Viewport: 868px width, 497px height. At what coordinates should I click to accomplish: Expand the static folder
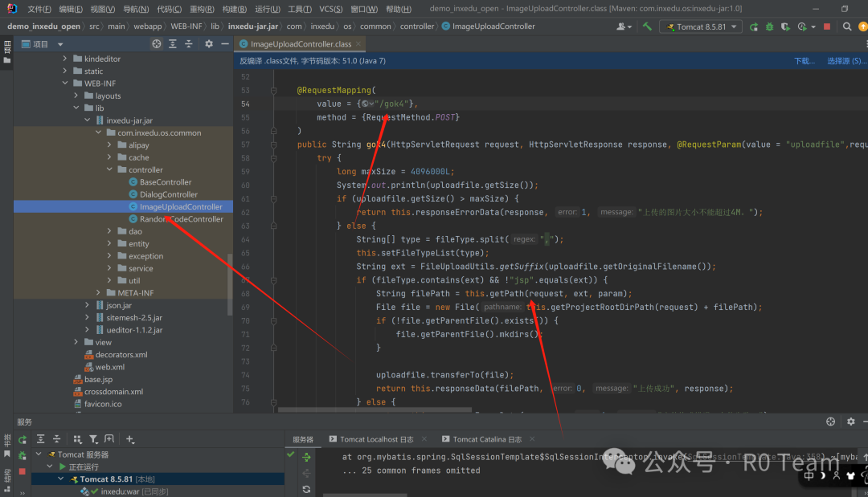[x=65, y=71]
